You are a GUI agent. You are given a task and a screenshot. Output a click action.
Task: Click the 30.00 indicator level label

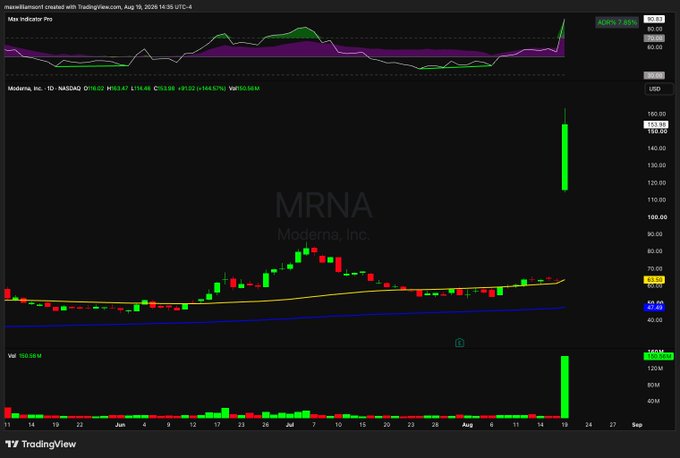[654, 75]
